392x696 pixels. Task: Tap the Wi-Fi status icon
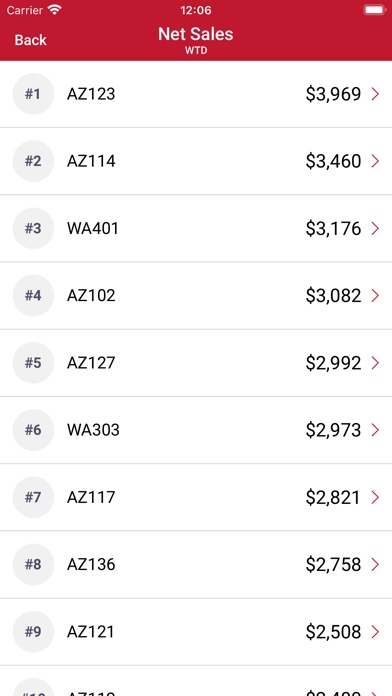(x=55, y=10)
